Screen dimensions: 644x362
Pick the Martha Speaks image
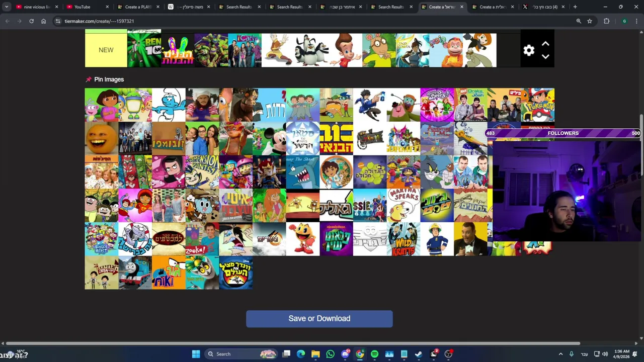(x=404, y=206)
